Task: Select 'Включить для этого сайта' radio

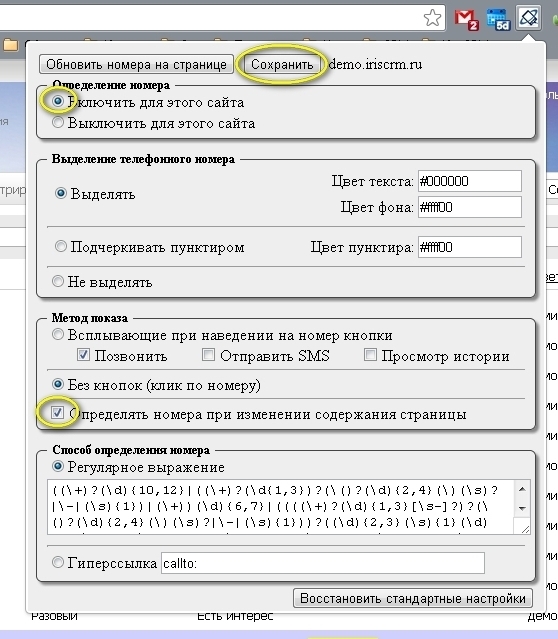Action: [x=58, y=101]
